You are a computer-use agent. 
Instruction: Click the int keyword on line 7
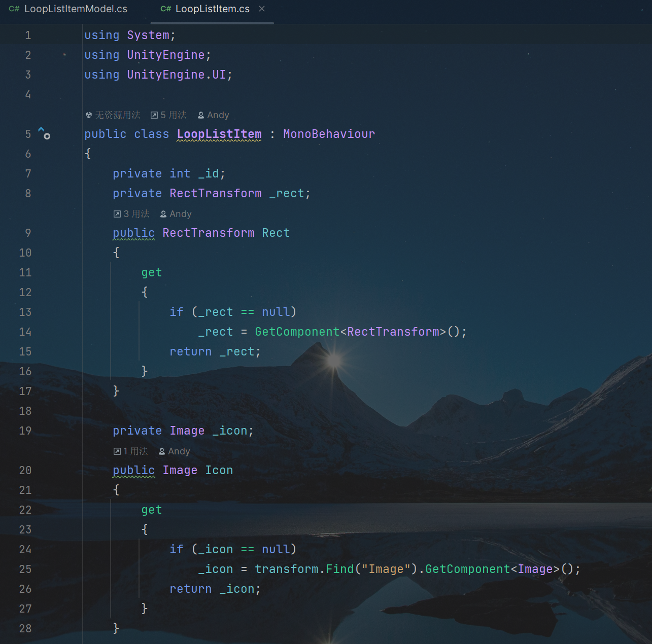click(180, 173)
